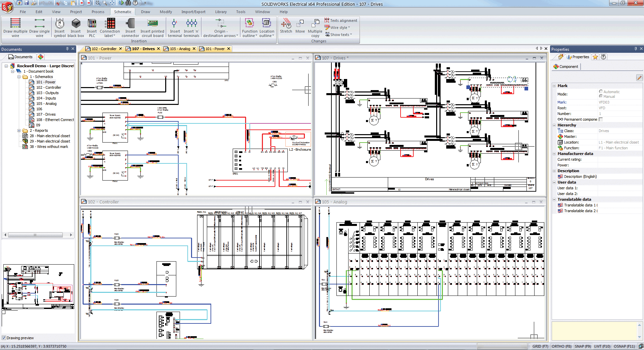Click the Insert connector icon
This screenshot has height=350, width=644.
coord(130,27)
